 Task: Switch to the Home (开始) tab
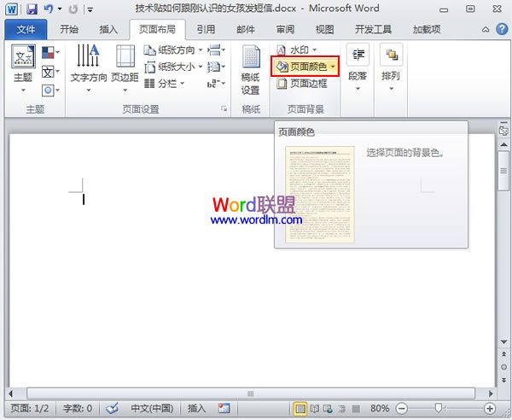[x=69, y=30]
